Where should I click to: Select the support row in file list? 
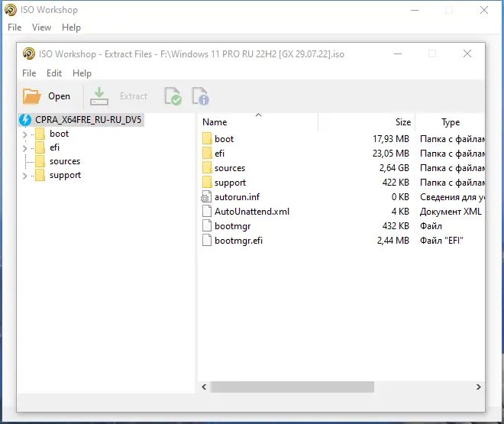click(341, 183)
